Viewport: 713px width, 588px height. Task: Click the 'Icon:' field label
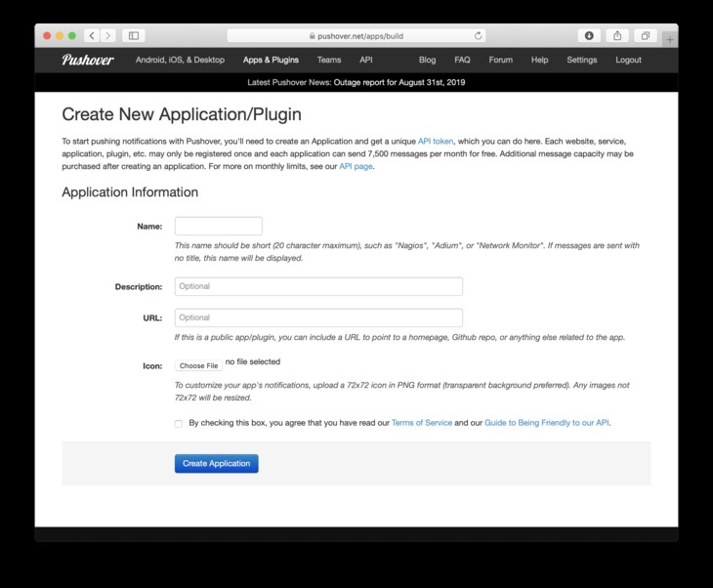[x=152, y=365]
